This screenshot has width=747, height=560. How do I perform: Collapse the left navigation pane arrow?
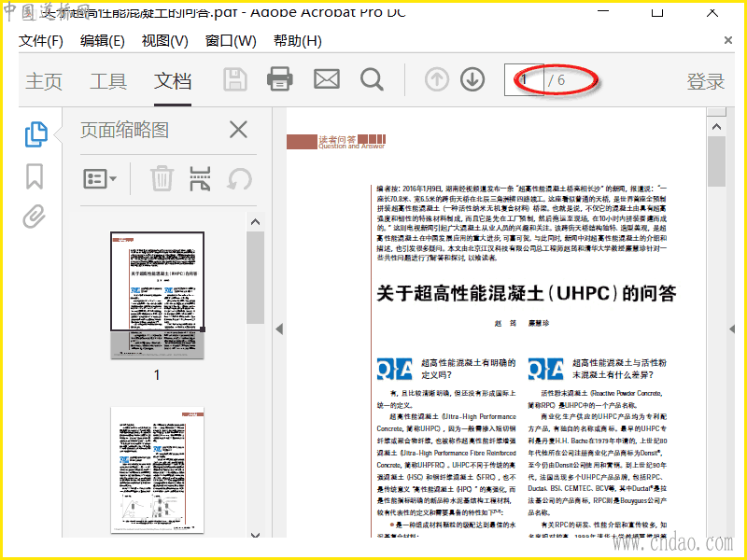279,329
